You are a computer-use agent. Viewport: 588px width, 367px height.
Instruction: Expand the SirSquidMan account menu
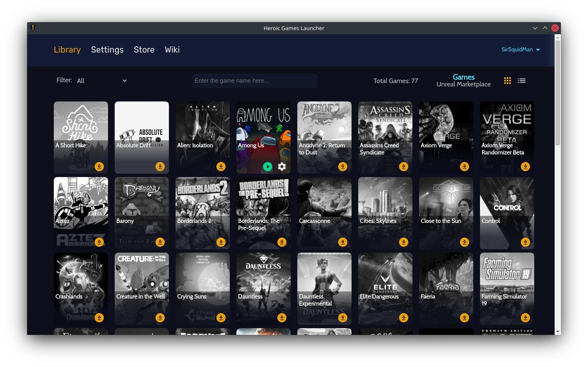[520, 50]
